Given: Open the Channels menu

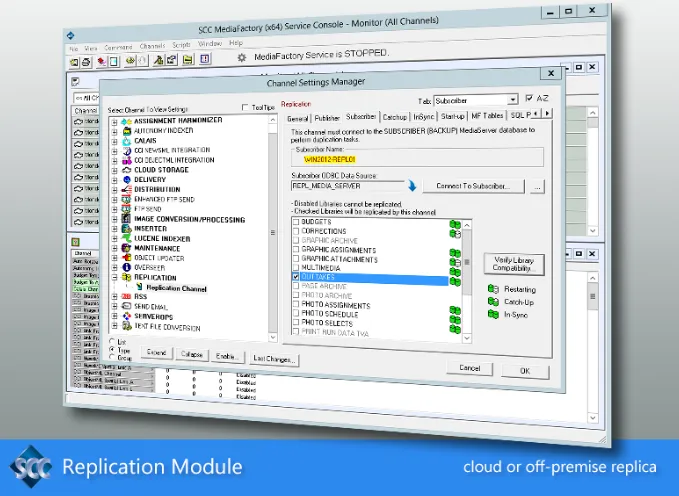Looking at the screenshot, I should 152,46.
